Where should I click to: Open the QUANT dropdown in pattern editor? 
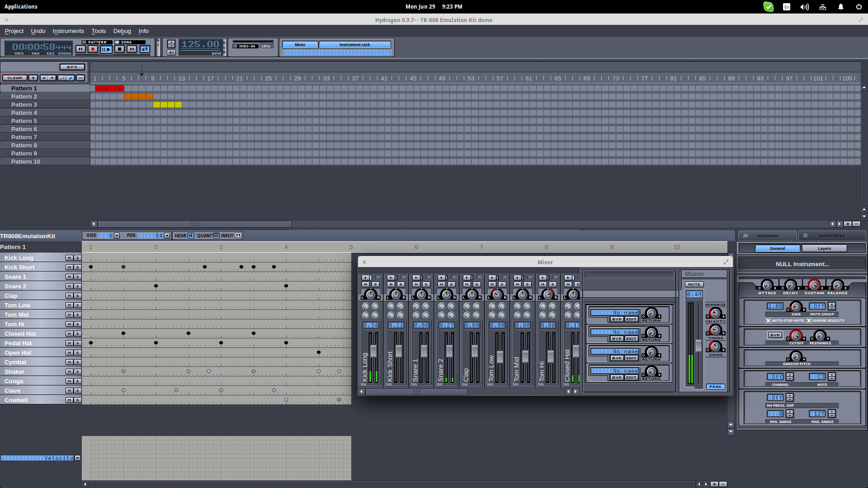coord(216,235)
